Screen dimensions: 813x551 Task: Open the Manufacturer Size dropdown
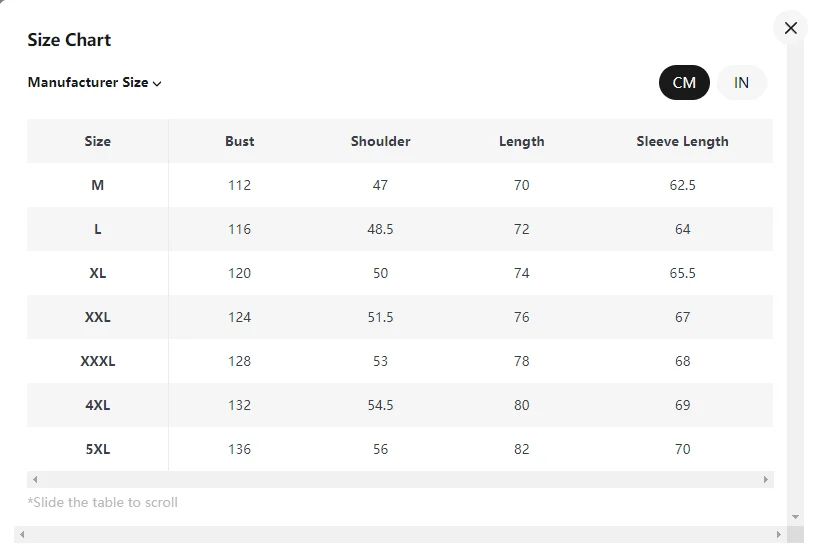[94, 82]
